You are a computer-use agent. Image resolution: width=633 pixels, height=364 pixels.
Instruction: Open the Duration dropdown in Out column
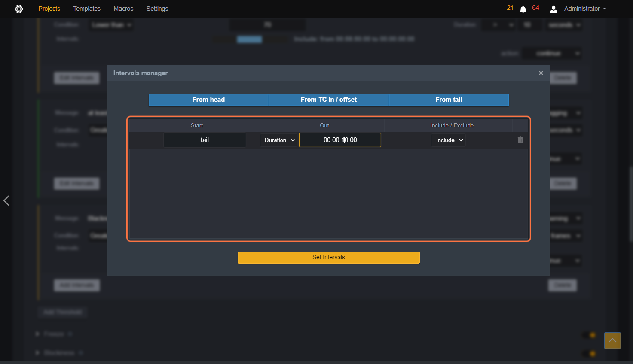tap(279, 140)
